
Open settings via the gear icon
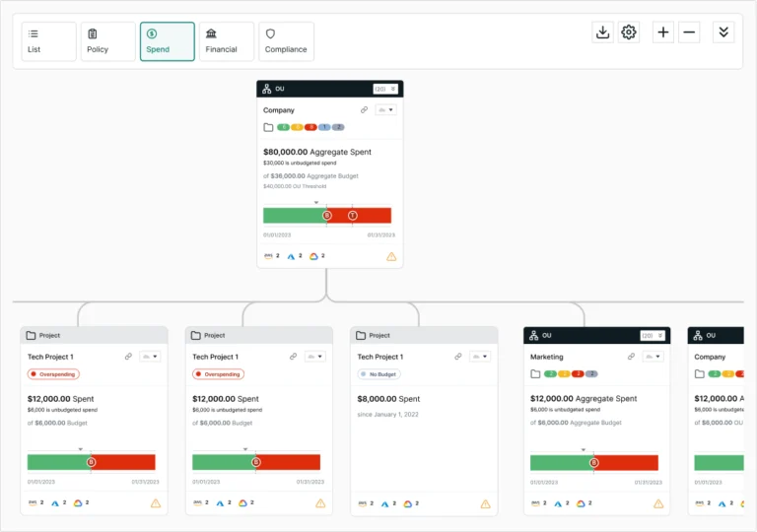(629, 33)
